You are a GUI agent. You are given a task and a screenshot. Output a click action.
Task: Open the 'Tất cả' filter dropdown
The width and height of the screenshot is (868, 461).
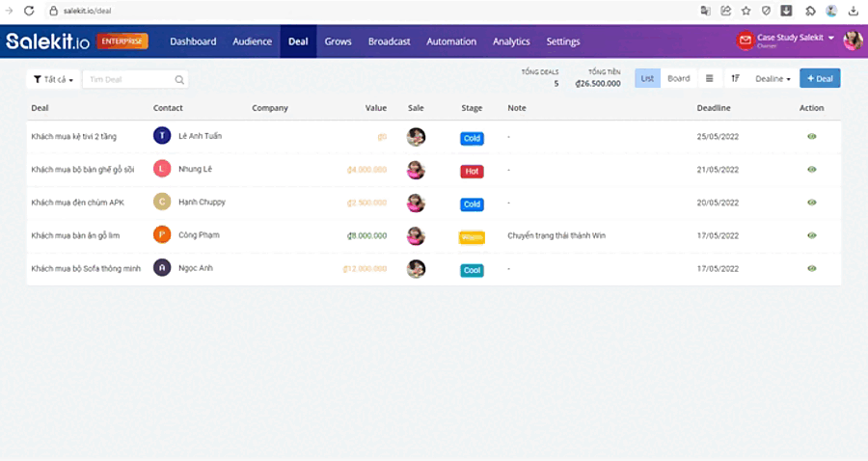tap(53, 80)
